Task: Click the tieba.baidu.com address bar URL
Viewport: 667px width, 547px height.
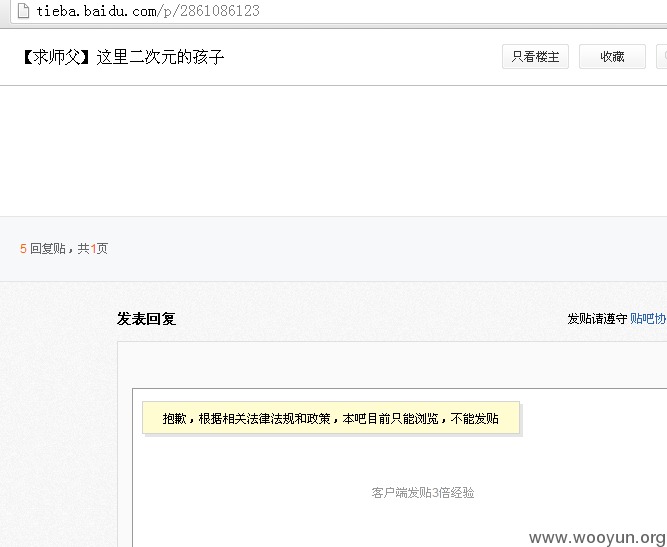Action: [x=148, y=11]
